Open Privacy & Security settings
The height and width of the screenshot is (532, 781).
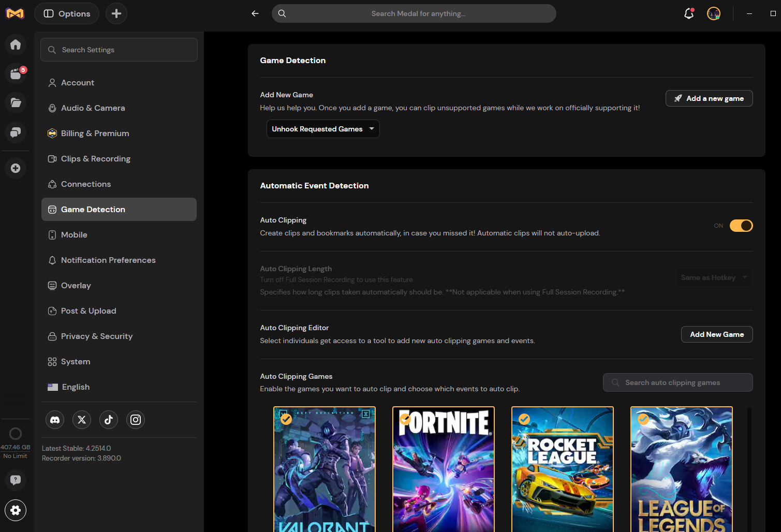[x=119, y=336]
